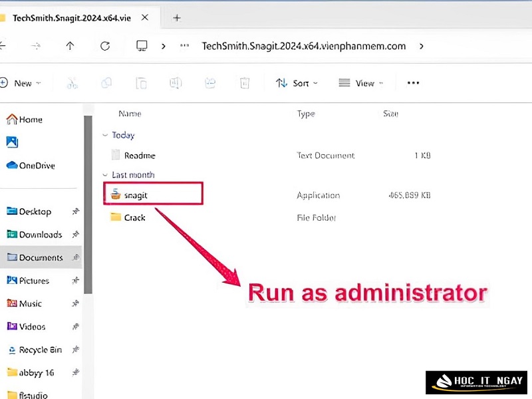Image resolution: width=532 pixels, height=399 pixels.
Task: Click the Cut scissors icon in toolbar
Action: 72,82
